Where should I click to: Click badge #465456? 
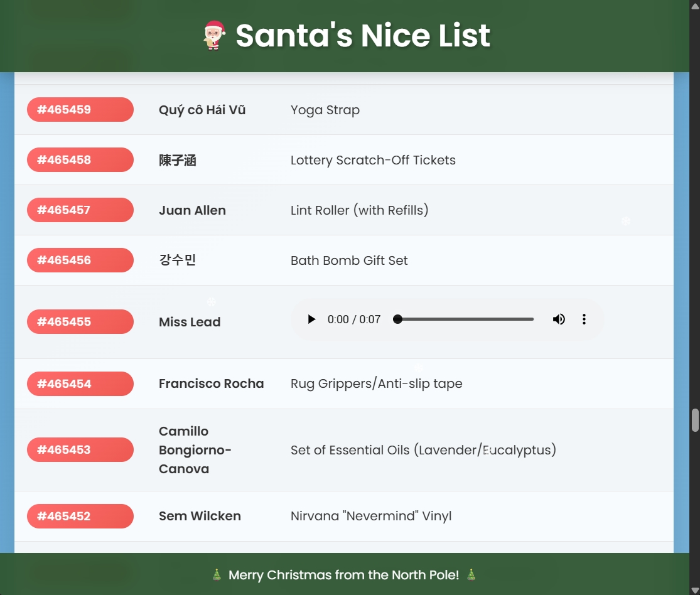[80, 260]
